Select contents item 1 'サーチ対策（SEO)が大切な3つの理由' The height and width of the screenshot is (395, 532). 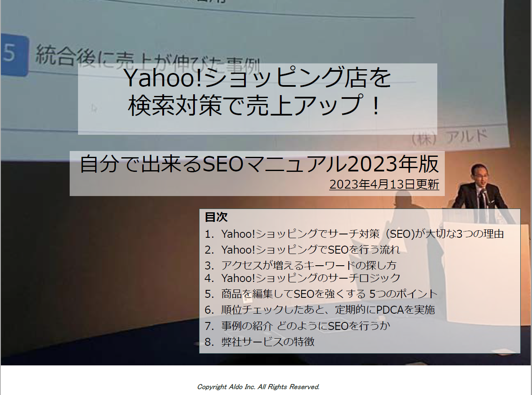pos(354,234)
